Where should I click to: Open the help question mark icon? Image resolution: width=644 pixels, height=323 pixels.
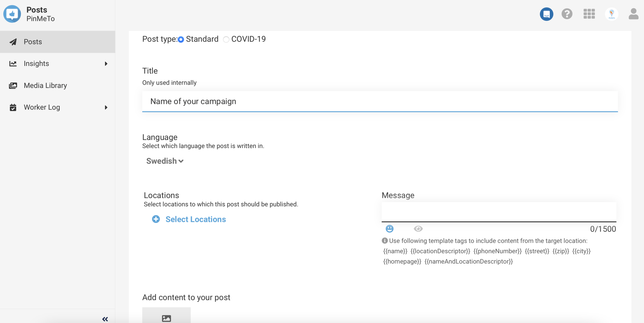pyautogui.click(x=567, y=14)
